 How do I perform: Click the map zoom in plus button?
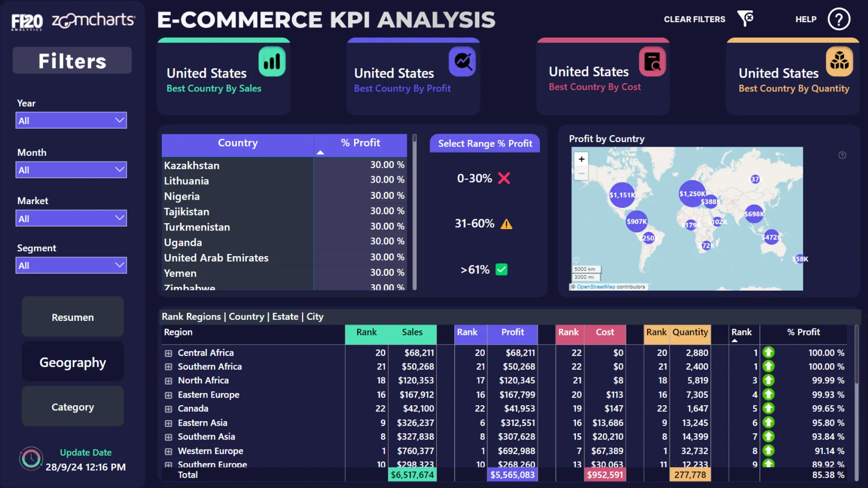[581, 159]
